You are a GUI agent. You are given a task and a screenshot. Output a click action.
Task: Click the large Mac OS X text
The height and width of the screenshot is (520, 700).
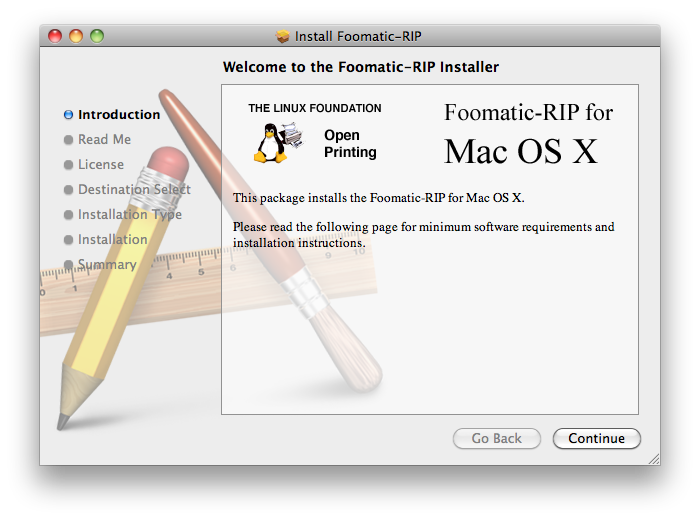coord(521,151)
